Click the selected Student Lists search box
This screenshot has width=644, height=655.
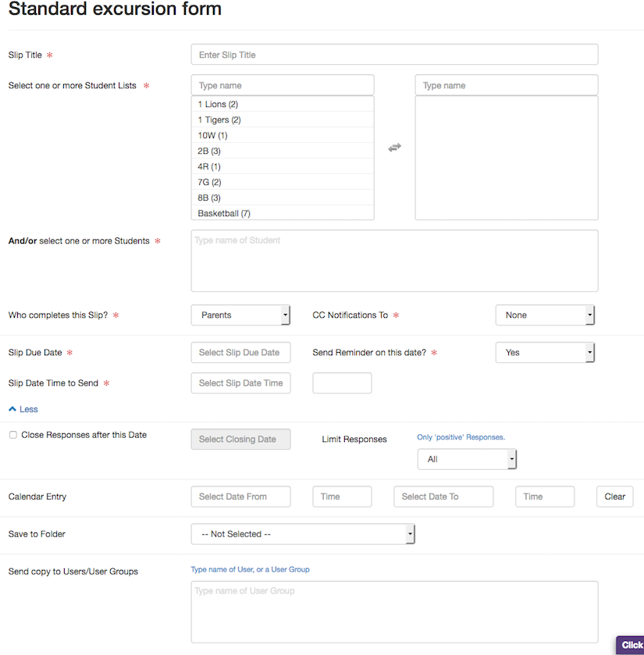click(507, 85)
